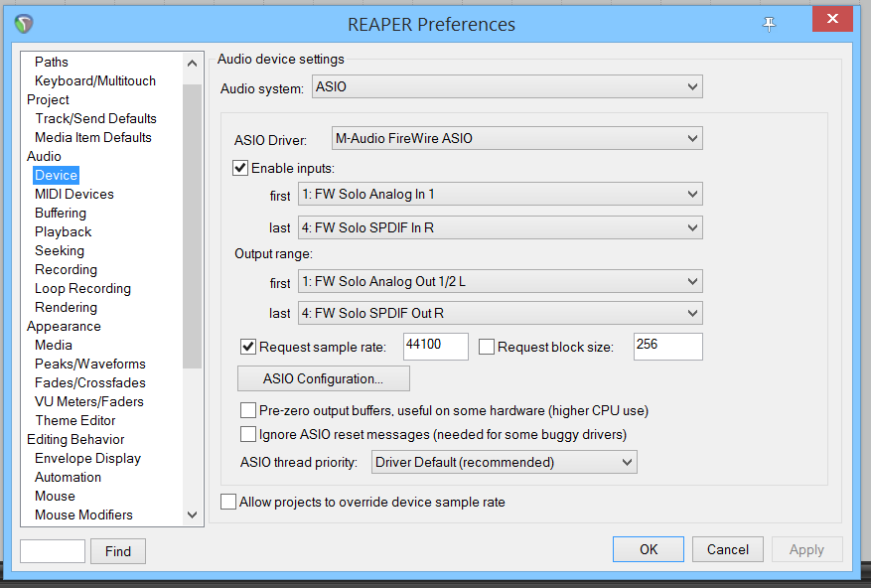Click the block size field showing 256

tap(667, 347)
